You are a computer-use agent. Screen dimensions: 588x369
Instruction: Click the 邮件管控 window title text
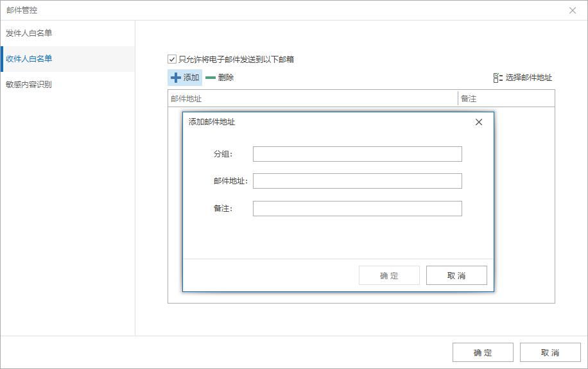[x=22, y=10]
